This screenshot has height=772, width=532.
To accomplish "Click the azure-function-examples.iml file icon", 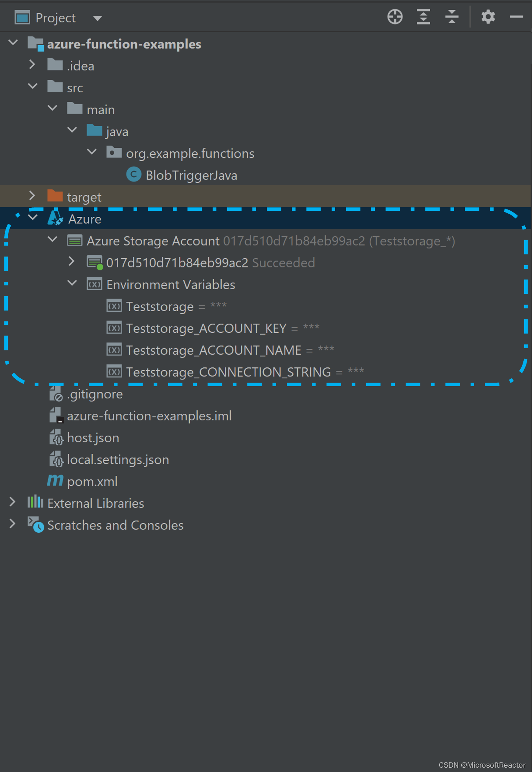I will point(56,415).
